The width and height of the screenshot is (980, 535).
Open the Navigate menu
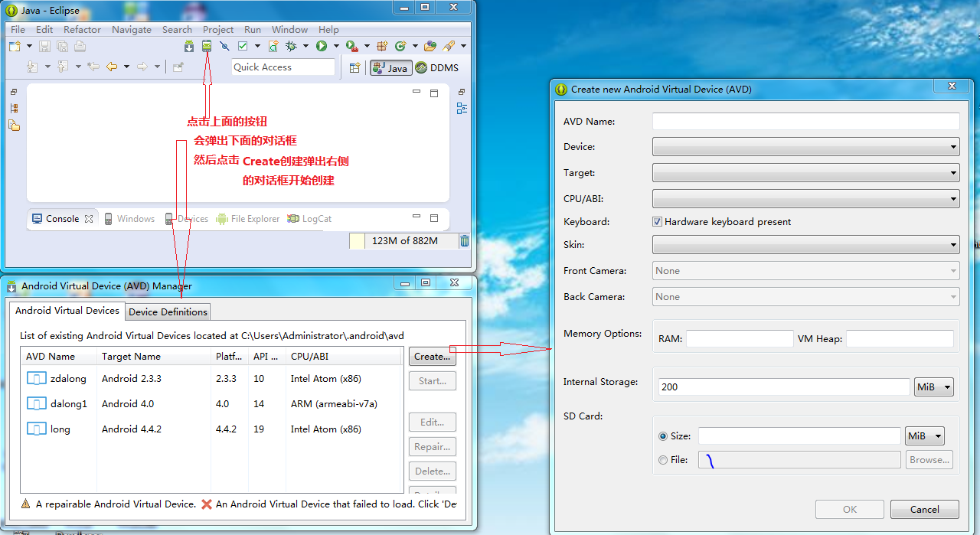click(132, 29)
